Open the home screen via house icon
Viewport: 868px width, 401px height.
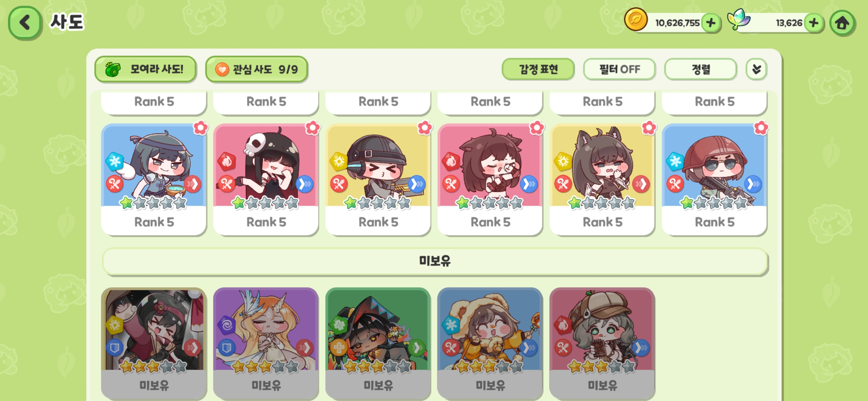(842, 23)
